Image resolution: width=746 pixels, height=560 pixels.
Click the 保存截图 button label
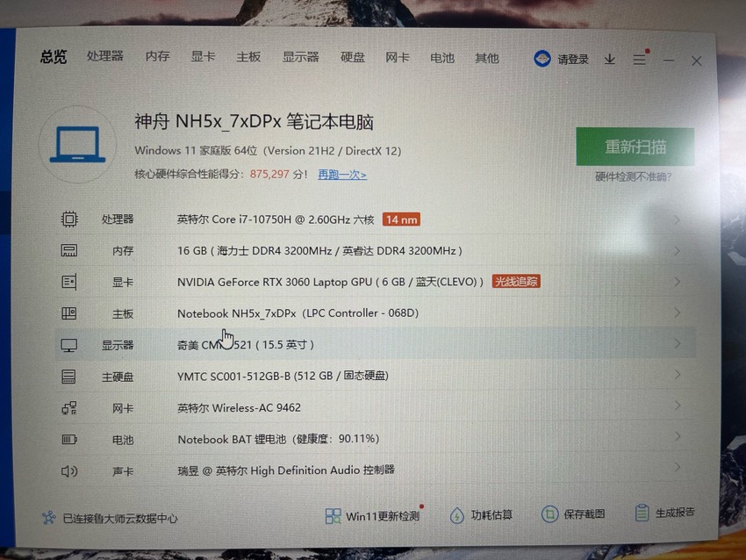[585, 513]
